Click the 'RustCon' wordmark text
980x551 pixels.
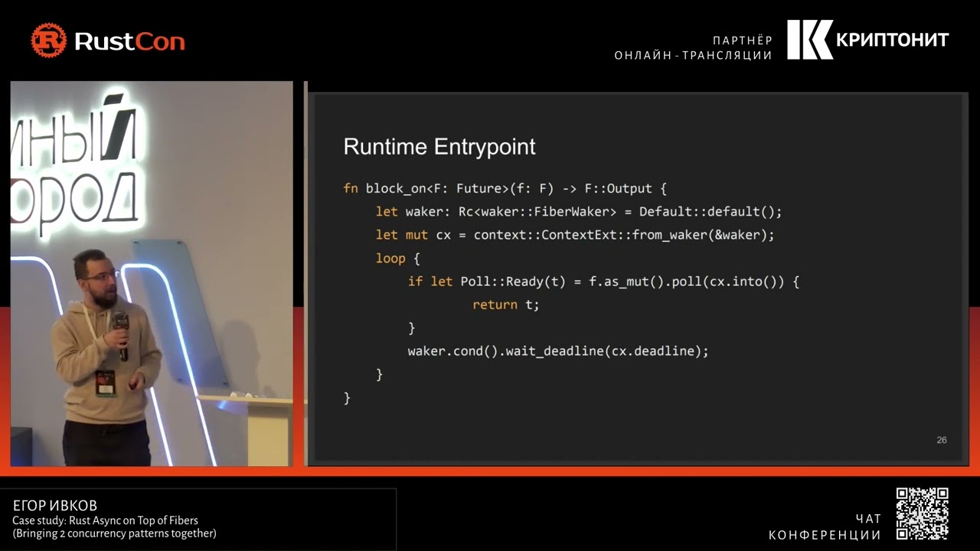tap(129, 41)
